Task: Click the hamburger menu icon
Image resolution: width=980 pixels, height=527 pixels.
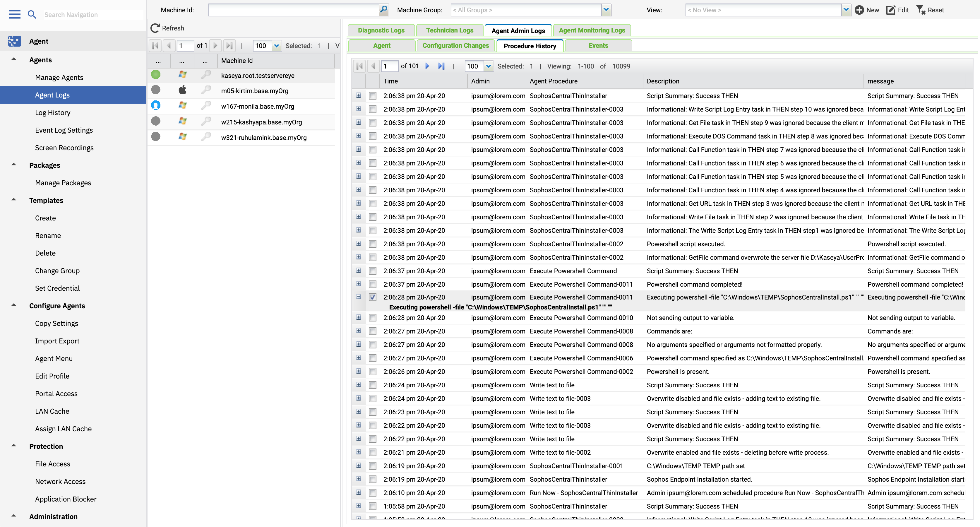Action: coord(14,14)
